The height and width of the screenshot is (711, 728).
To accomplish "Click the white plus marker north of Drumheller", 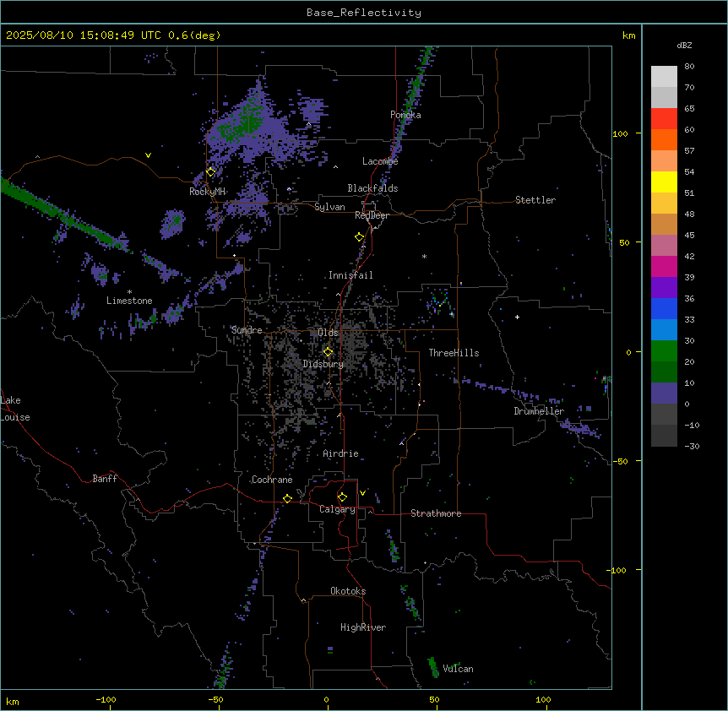I will [517, 317].
